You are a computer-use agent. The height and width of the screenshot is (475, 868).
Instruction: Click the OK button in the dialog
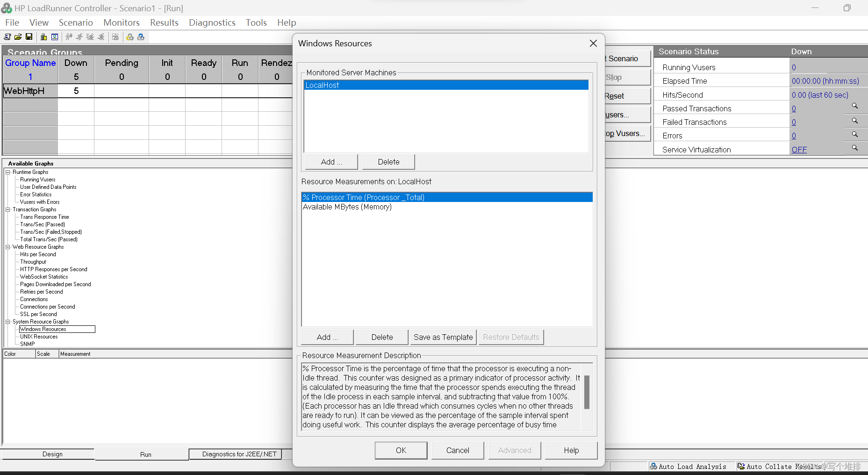coord(401,450)
